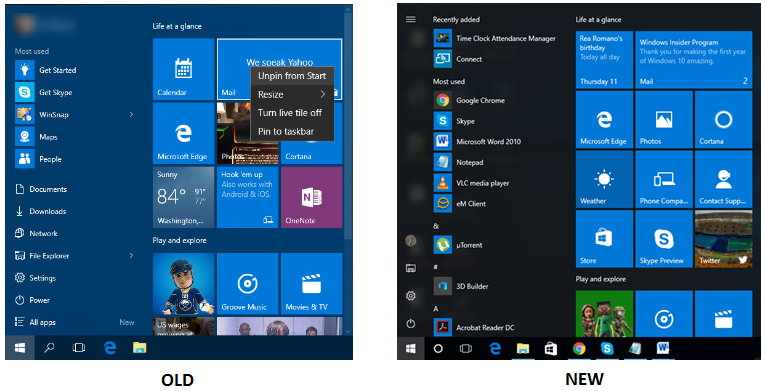Launch Edge from the NEW taskbar
Viewport: 765px width, 391px height.
pyautogui.click(x=495, y=349)
